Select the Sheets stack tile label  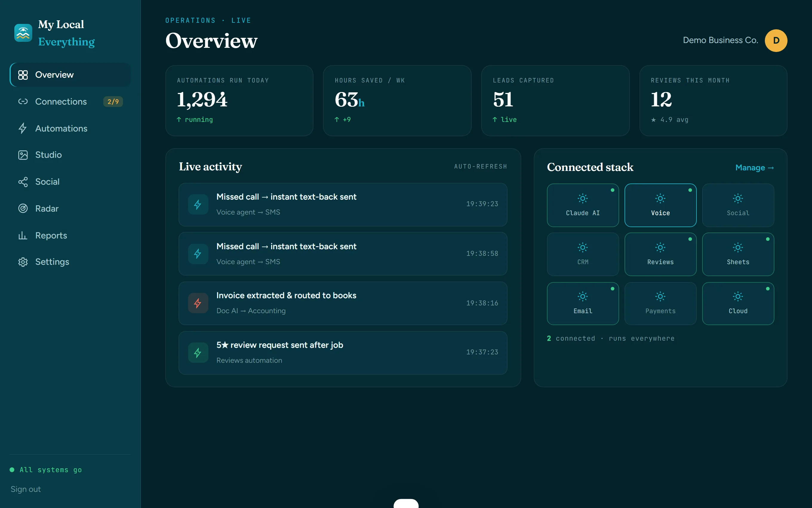point(738,262)
